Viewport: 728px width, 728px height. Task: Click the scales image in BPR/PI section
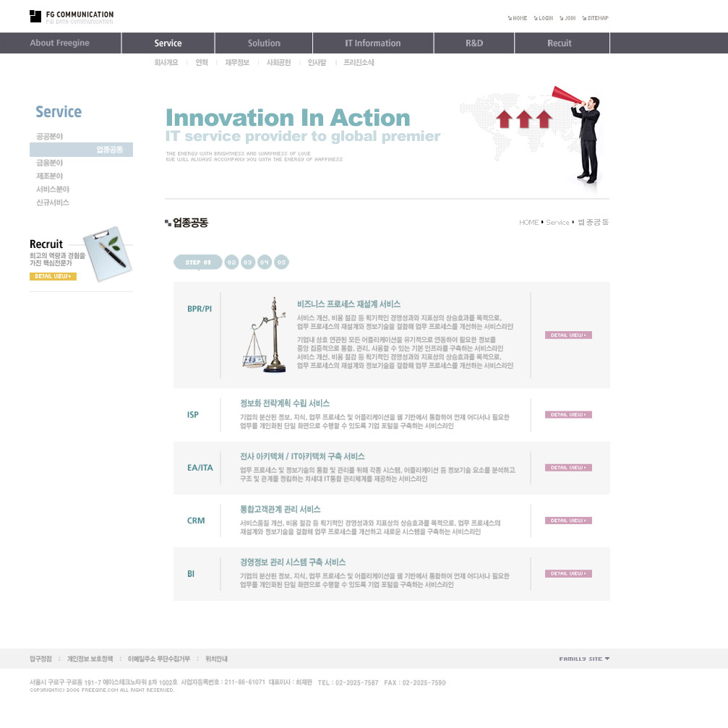[264, 335]
